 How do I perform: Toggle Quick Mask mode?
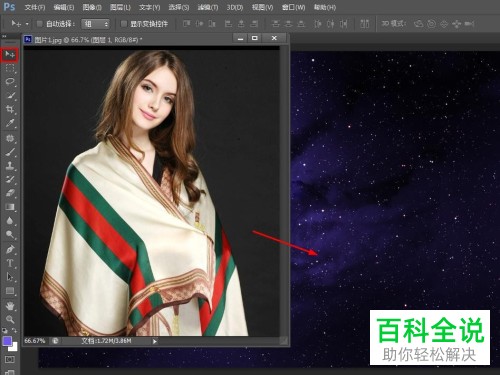click(x=10, y=359)
